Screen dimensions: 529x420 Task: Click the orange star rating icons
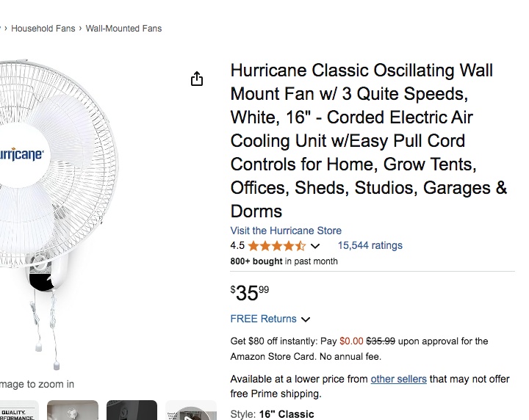(276, 246)
